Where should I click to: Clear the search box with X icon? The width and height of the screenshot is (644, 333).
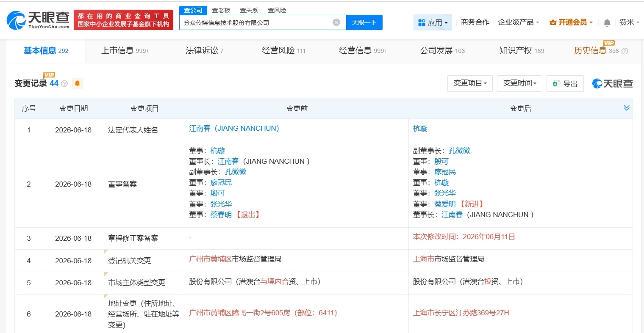click(336, 22)
